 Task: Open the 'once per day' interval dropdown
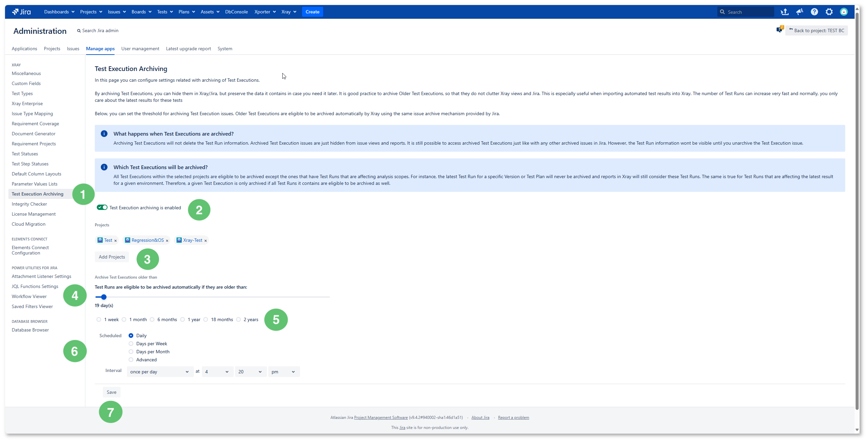coord(160,372)
